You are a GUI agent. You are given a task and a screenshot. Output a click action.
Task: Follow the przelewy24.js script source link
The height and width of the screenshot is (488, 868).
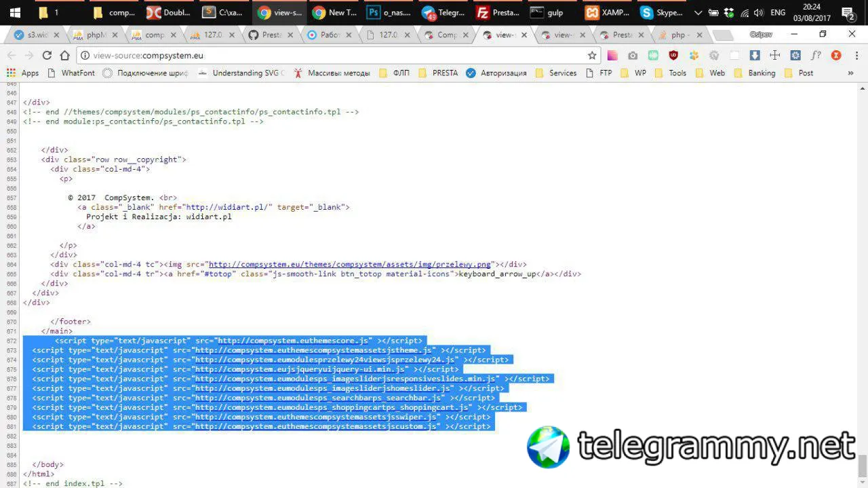point(326,360)
